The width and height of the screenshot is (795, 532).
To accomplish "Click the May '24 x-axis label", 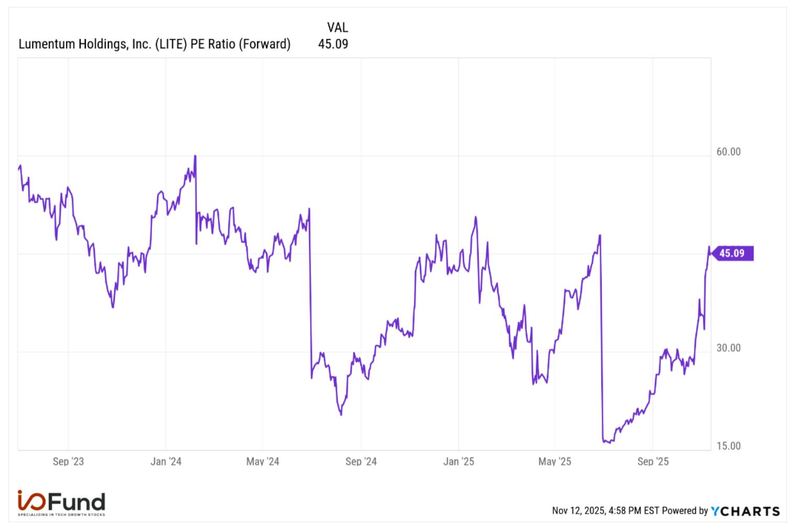I will (x=262, y=461).
